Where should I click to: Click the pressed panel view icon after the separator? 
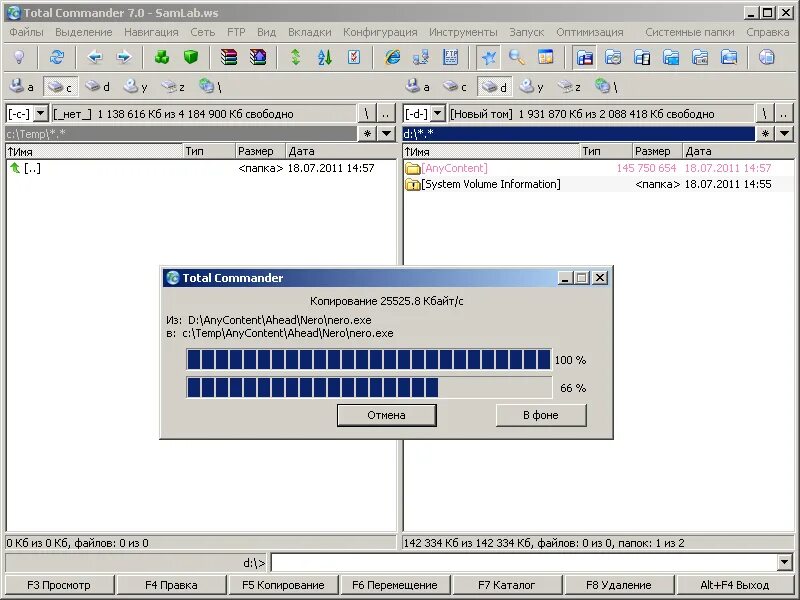pyautogui.click(x=585, y=57)
